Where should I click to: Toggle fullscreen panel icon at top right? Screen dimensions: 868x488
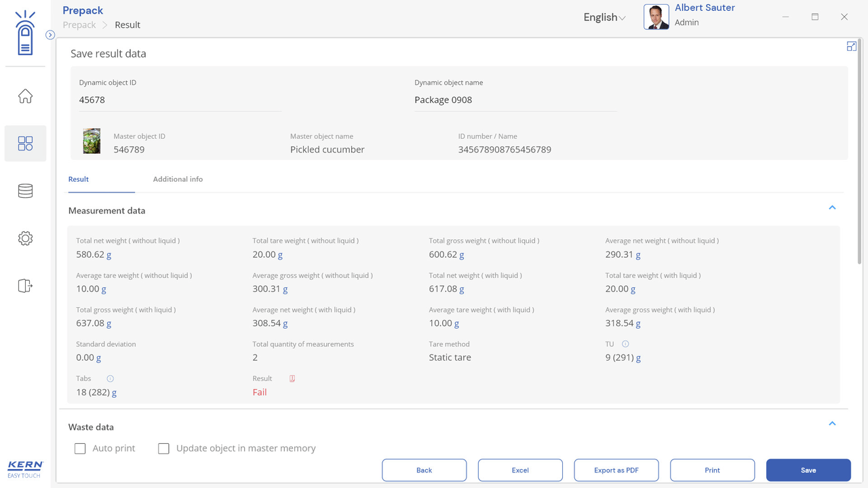click(852, 46)
